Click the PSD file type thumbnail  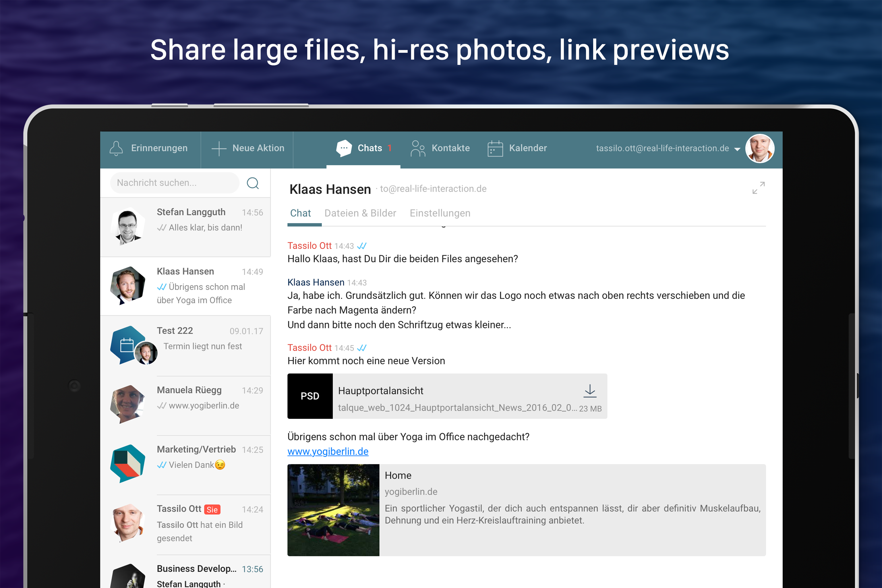tap(310, 396)
